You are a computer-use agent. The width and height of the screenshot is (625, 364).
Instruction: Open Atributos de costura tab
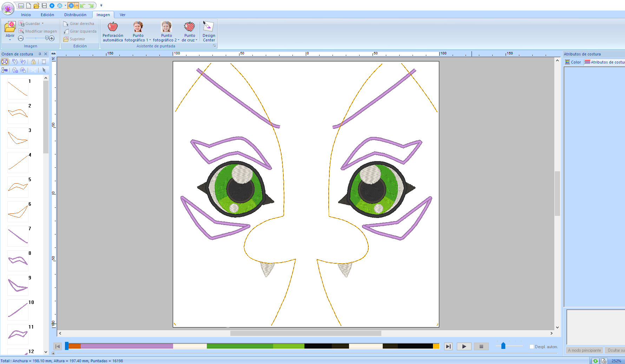click(605, 62)
